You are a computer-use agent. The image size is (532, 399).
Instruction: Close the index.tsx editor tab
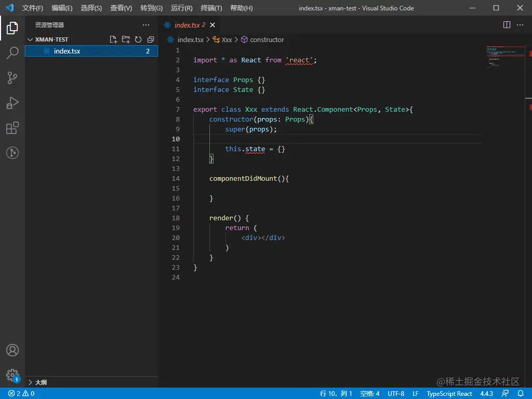pos(212,25)
